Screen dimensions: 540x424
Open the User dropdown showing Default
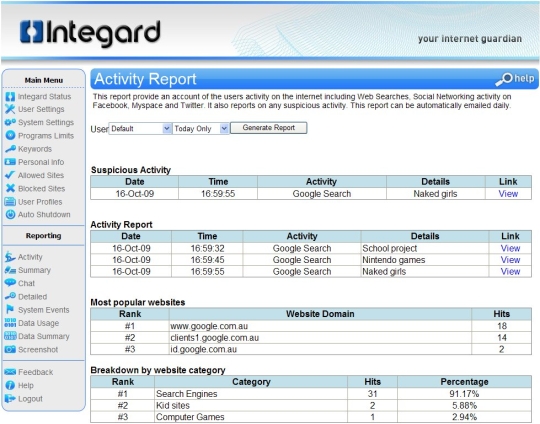pos(140,129)
